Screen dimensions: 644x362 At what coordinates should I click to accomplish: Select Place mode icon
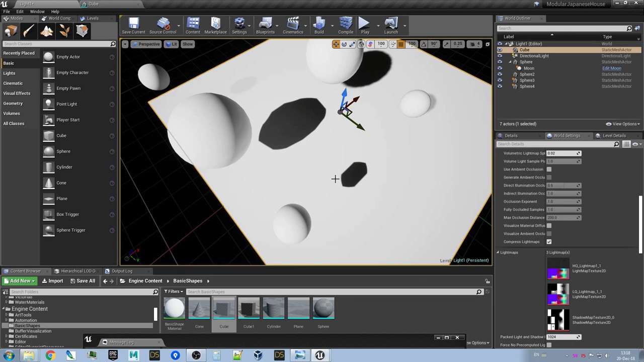(11, 31)
